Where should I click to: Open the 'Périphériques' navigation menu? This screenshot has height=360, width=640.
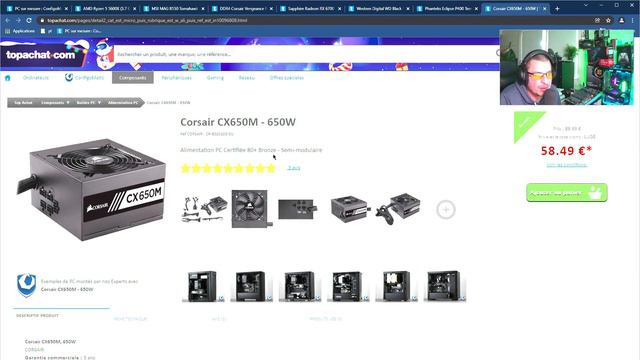pyautogui.click(x=176, y=78)
